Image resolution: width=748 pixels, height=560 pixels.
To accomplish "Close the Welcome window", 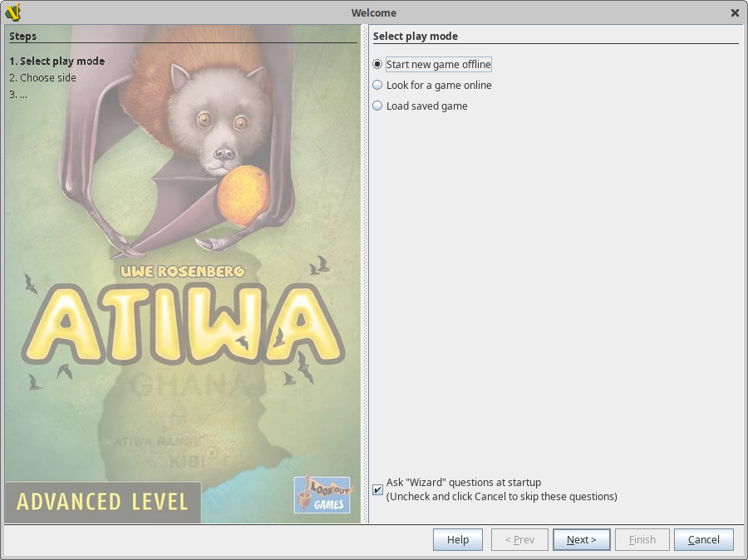I will 735,13.
